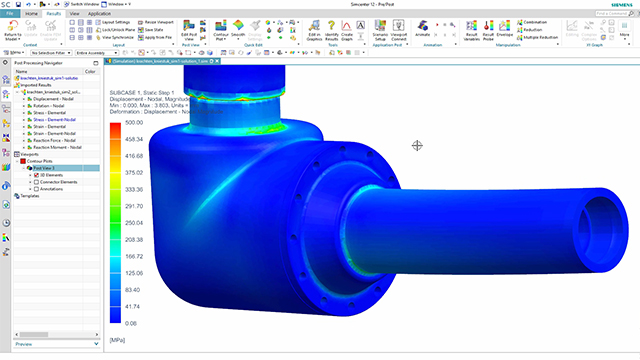The width and height of the screenshot is (640, 360).
Task: Click the red top of color legend
Action: [115, 126]
